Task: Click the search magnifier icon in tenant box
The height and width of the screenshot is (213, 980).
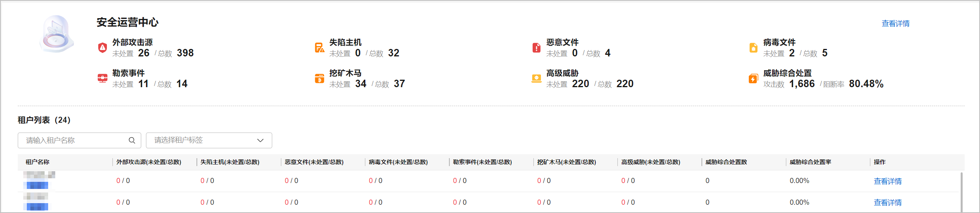Action: (132, 140)
